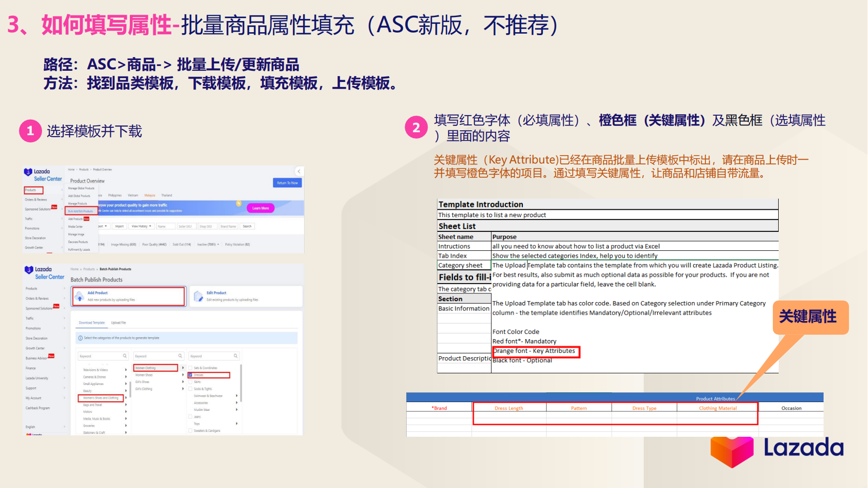Check the Skirts checkbox
This screenshot has width=868, height=488.
[x=190, y=382]
